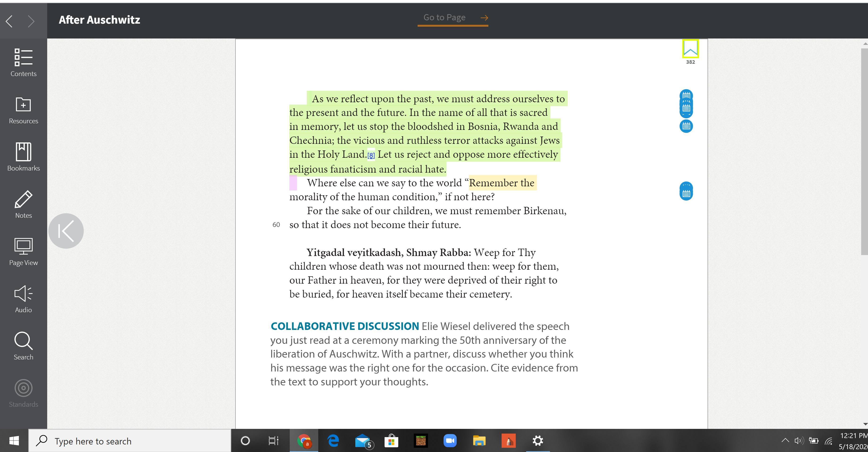Image resolution: width=868 pixels, height=452 pixels.
Task: Collapse sidebar with round arrow button
Action: pyautogui.click(x=66, y=231)
